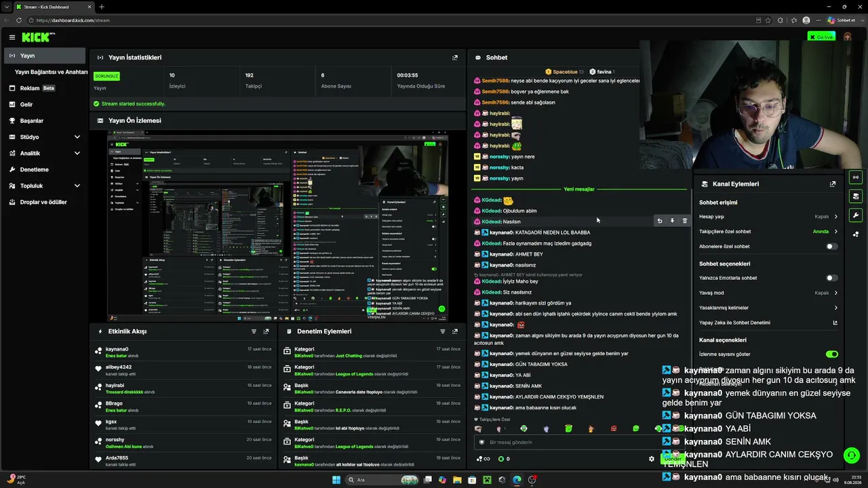Open the Windows taskbar search box
The width and height of the screenshot is (868, 488).
(x=382, y=480)
